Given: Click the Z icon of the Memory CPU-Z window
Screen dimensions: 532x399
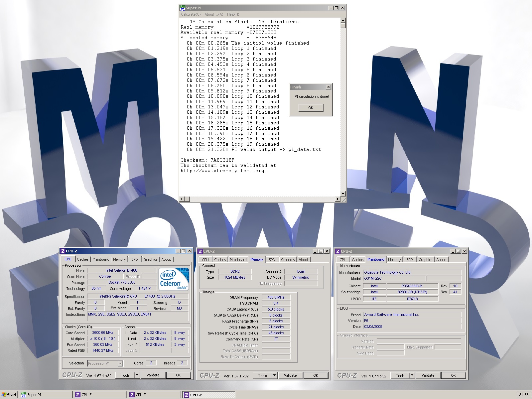Looking at the screenshot, I should (x=200, y=251).
